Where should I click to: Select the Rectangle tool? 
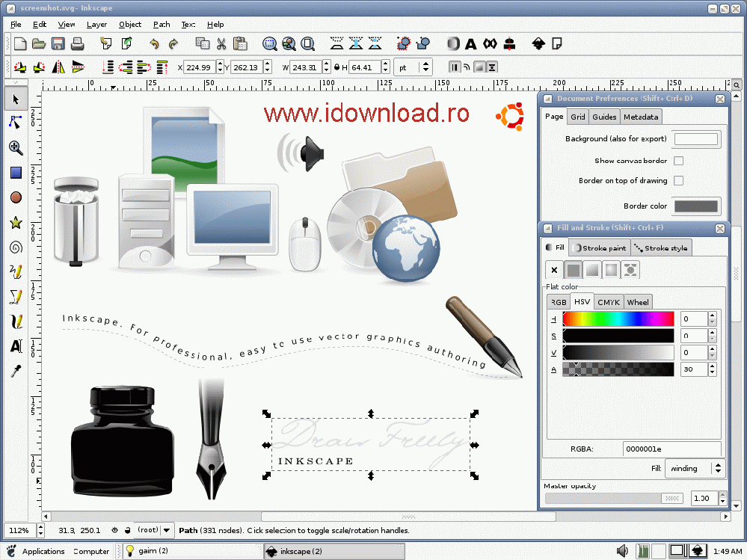pyautogui.click(x=16, y=173)
